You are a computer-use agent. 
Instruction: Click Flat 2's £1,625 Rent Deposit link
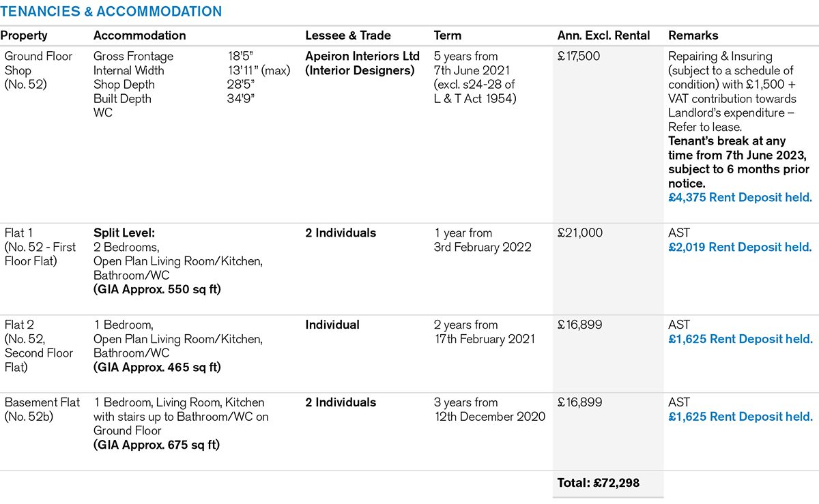click(741, 339)
